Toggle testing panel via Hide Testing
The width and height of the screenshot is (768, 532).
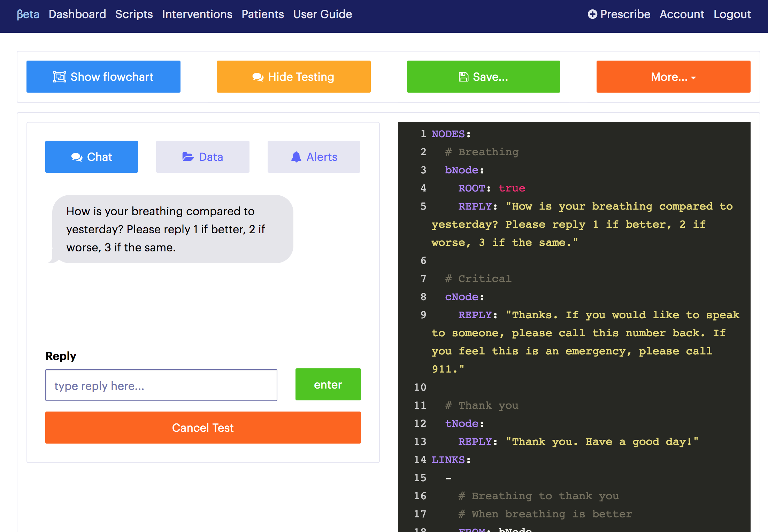293,76
